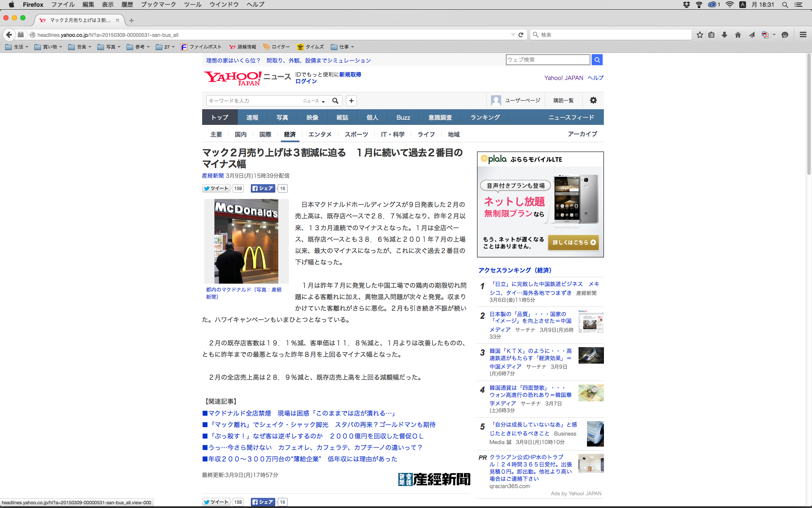
Task: Show the URL bar history dropdown
Action: [513, 35]
